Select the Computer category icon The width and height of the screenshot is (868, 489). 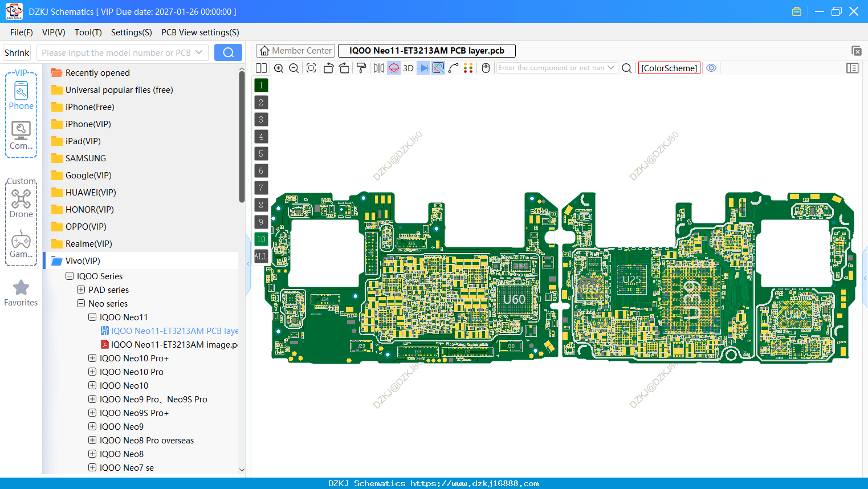pyautogui.click(x=21, y=136)
